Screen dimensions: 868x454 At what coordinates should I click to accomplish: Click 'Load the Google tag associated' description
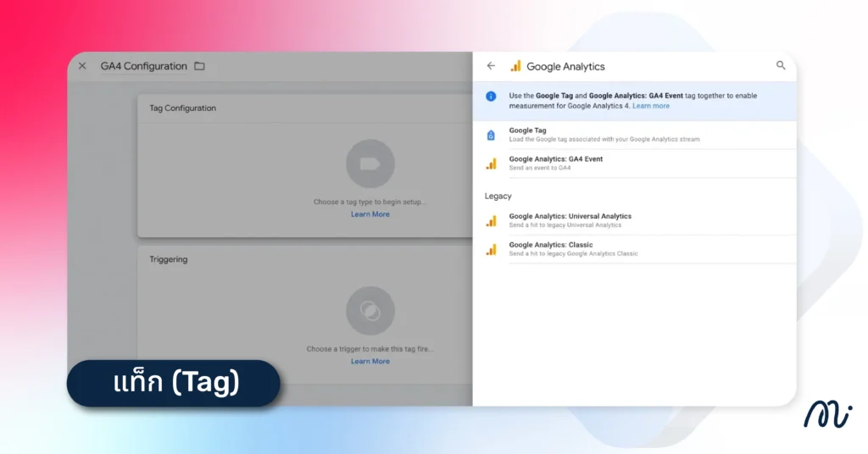click(x=604, y=140)
